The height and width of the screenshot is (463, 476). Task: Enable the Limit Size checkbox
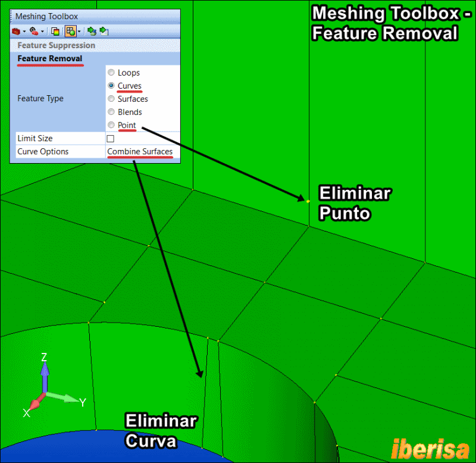111,139
